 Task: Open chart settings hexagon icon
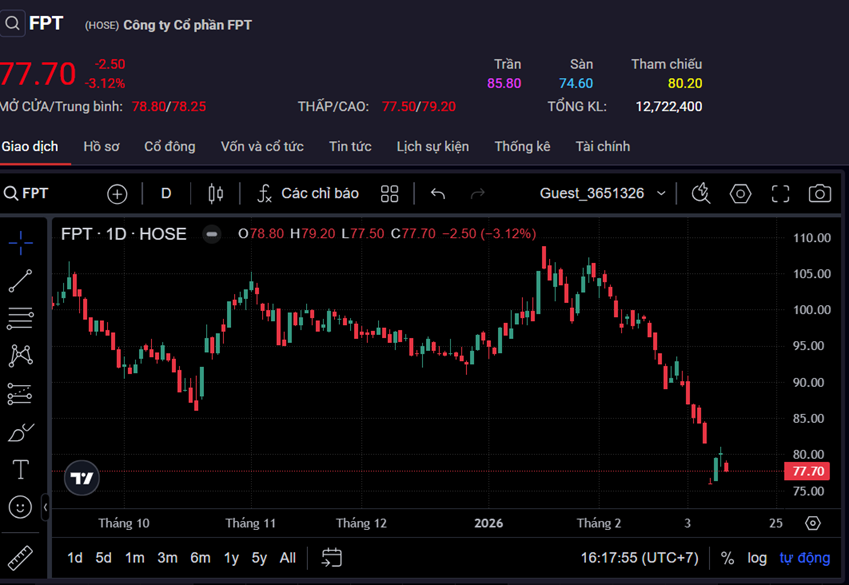click(740, 193)
